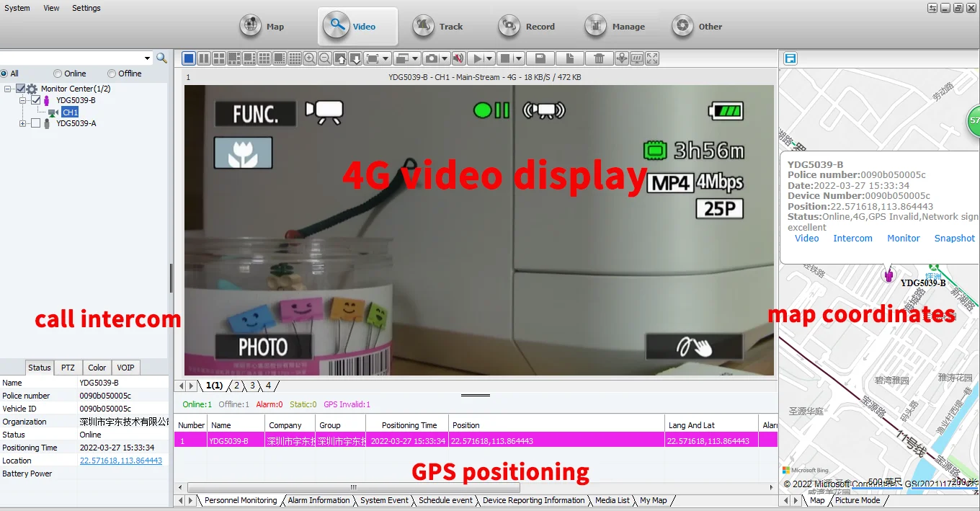Switch to the Track module

(438, 27)
